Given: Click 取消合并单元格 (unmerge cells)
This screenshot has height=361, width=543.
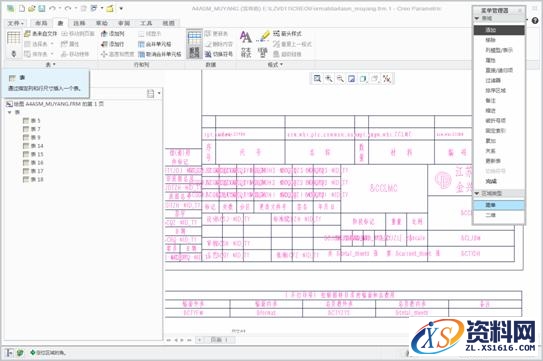Looking at the screenshot, I should [160, 54].
